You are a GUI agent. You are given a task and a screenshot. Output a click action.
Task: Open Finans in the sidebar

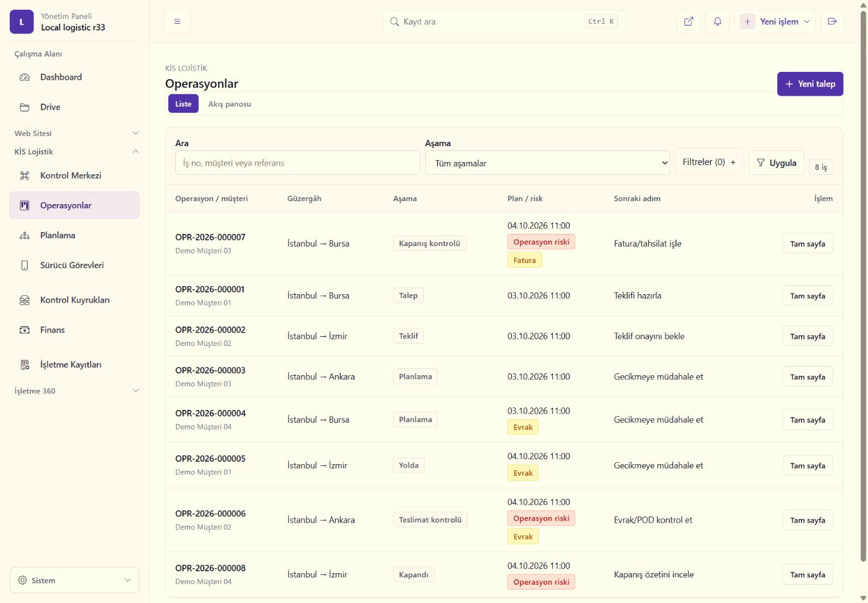tap(74, 330)
